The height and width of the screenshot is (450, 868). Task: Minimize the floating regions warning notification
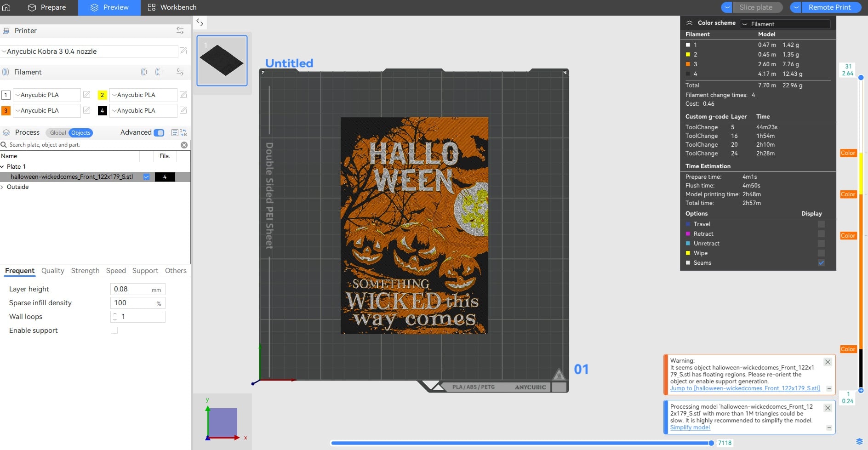pos(829,388)
